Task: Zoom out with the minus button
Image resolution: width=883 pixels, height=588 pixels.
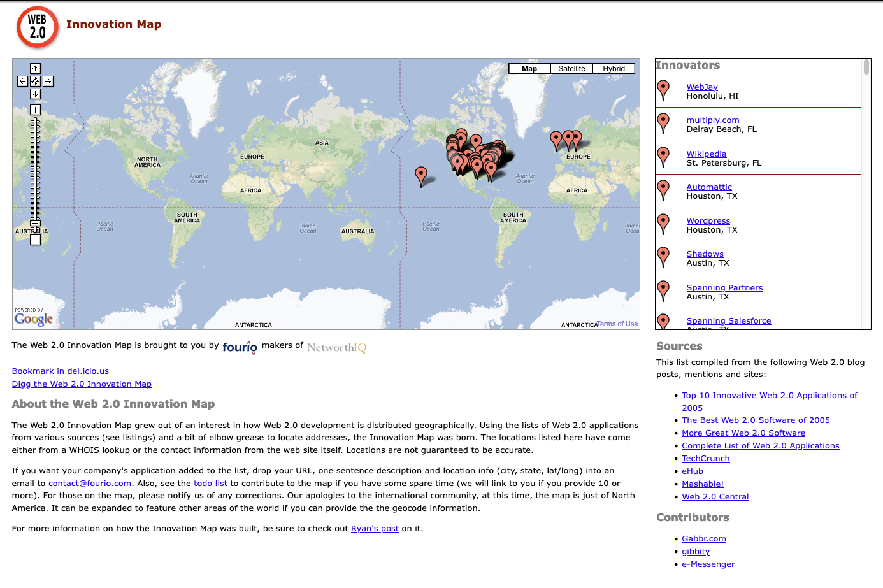Action: coord(36,240)
